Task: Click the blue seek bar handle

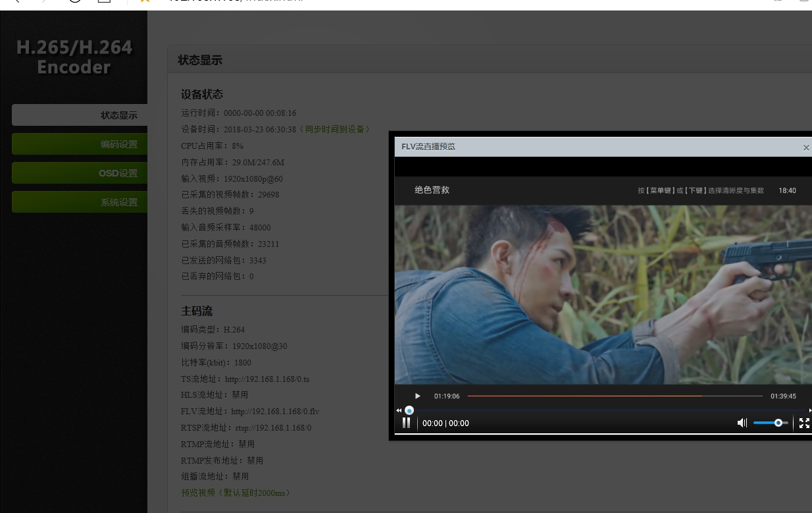Action: point(409,410)
